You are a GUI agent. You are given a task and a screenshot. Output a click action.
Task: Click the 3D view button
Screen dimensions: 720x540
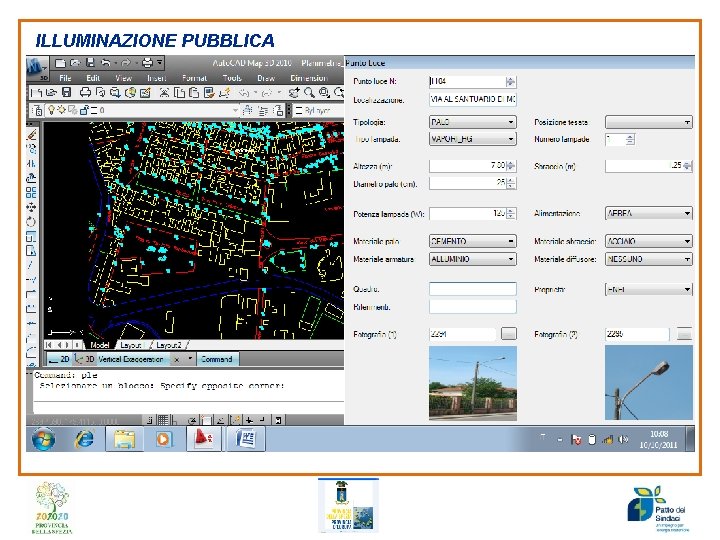pyautogui.click(x=85, y=359)
